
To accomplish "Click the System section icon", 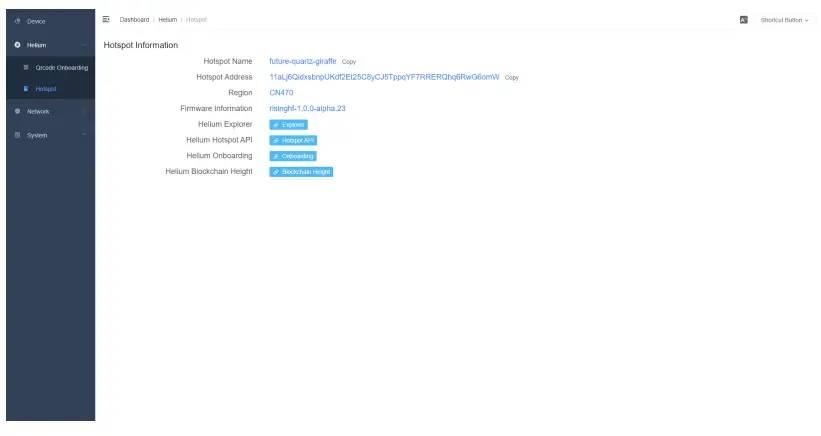I will click(x=17, y=135).
